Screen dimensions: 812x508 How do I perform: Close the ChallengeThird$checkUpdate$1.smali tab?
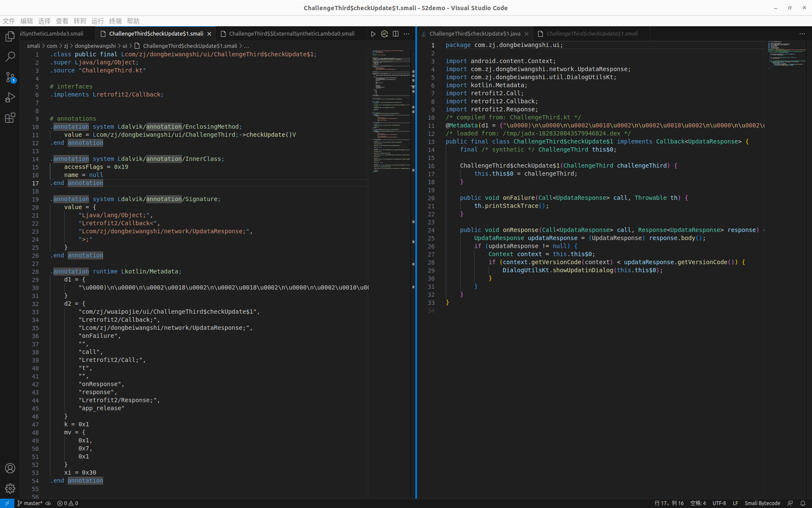(209, 34)
